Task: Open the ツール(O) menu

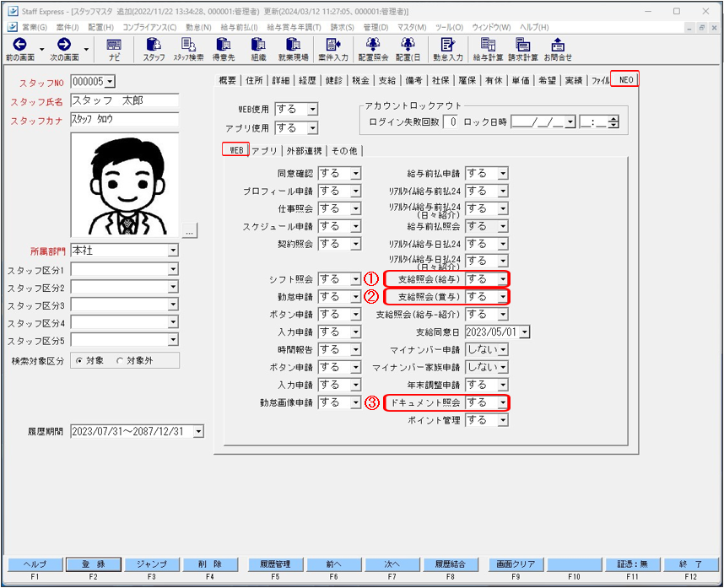Action: [449, 27]
